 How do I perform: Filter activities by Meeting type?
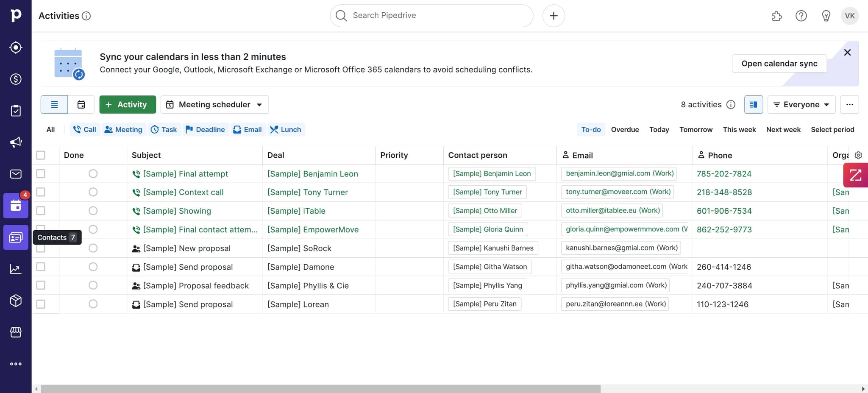pos(123,130)
